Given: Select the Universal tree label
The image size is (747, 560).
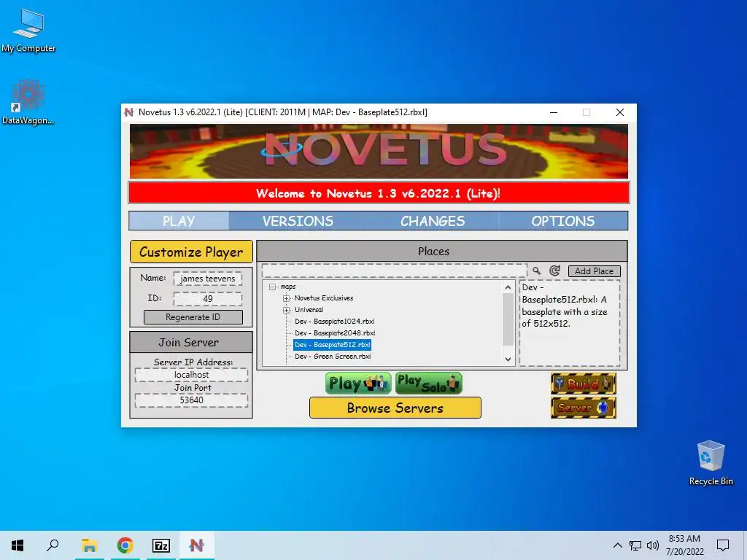Looking at the screenshot, I should [x=309, y=309].
